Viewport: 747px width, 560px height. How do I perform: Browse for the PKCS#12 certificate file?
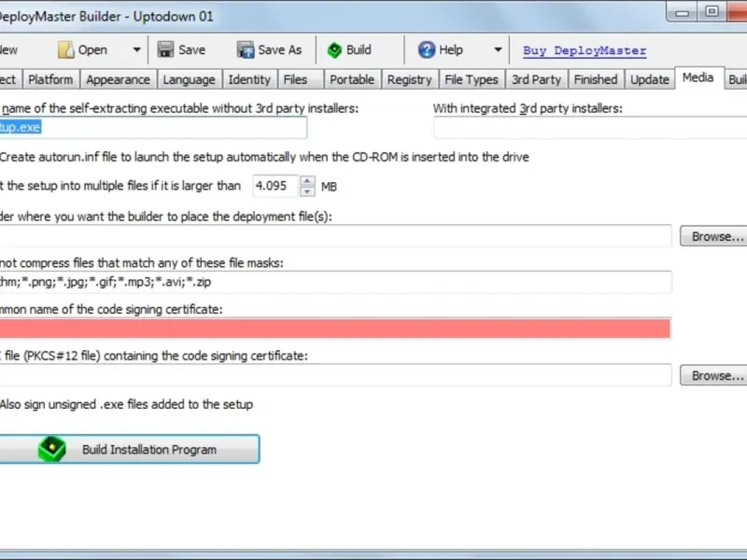tap(714, 375)
